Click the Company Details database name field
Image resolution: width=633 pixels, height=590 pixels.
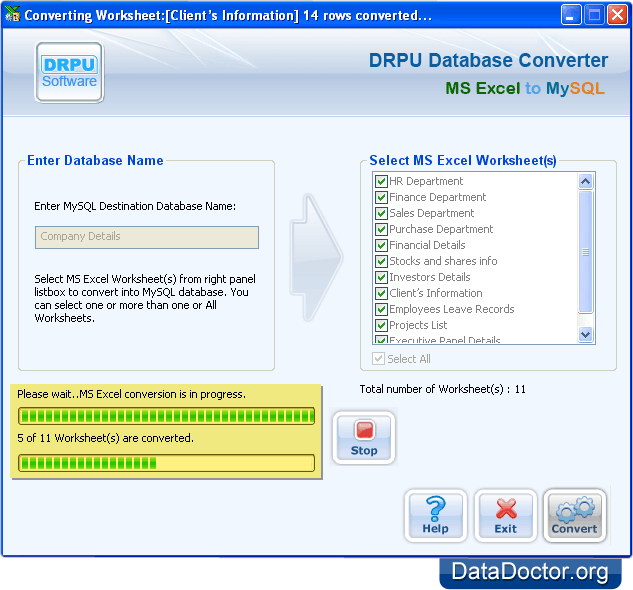click(147, 237)
